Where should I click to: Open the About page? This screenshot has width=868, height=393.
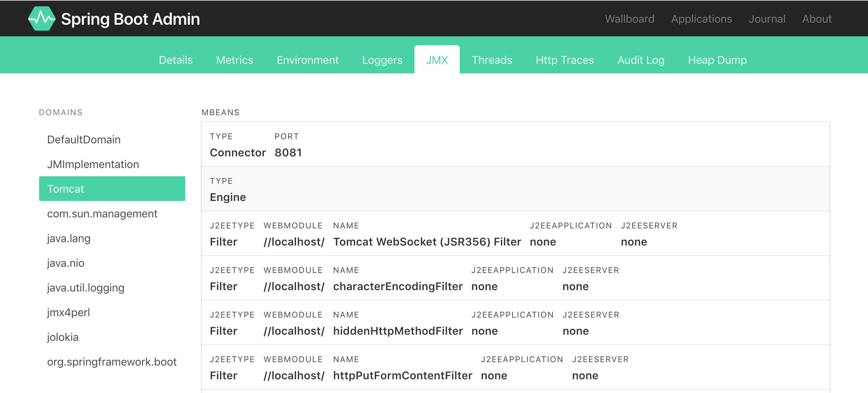click(x=817, y=19)
